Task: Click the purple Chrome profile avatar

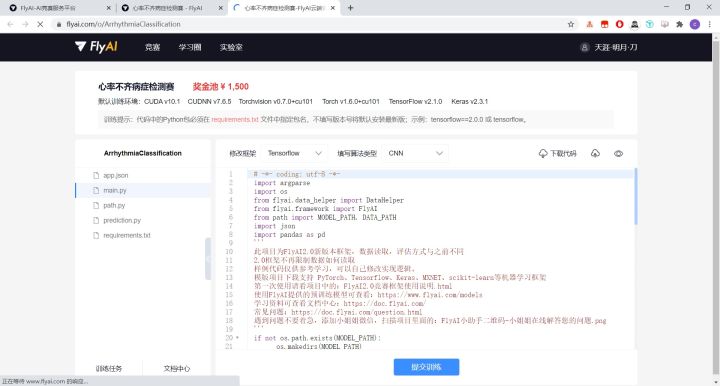Action: click(x=695, y=24)
